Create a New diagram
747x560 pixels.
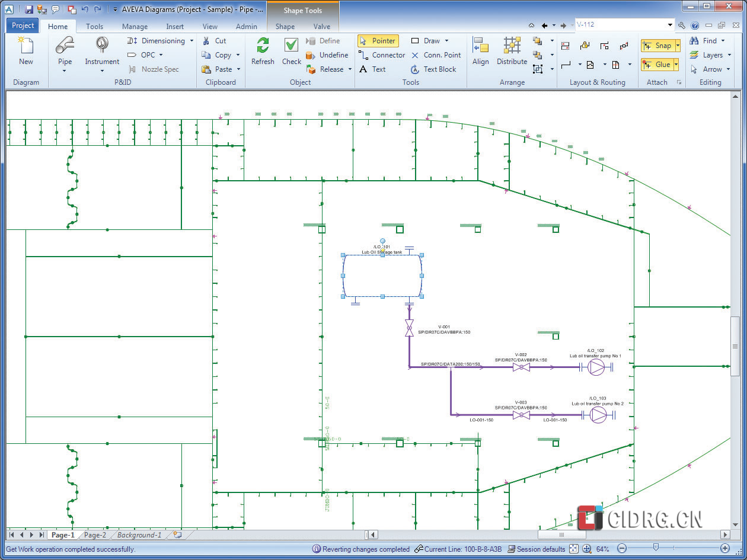point(25,51)
